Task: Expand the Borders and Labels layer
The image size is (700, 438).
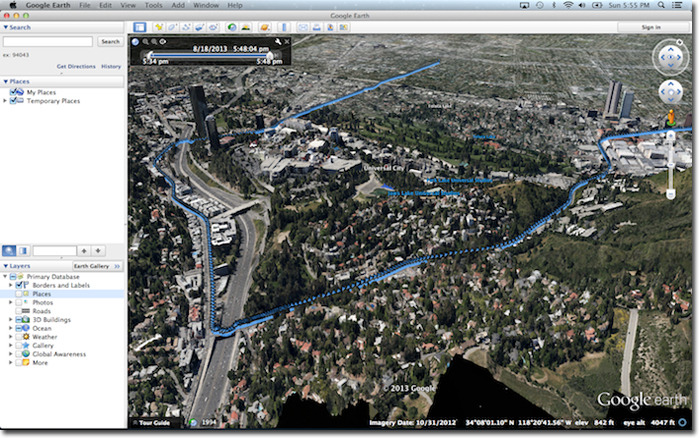Action: click(11, 285)
